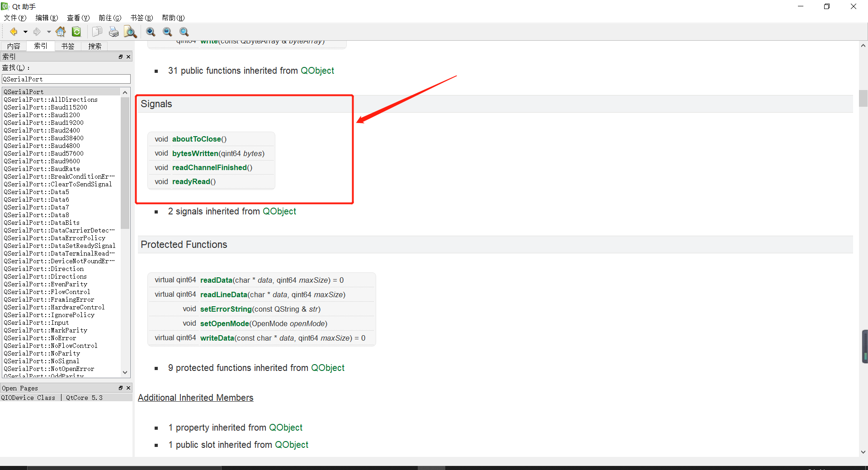Sync with table of contents icon

(x=76, y=32)
